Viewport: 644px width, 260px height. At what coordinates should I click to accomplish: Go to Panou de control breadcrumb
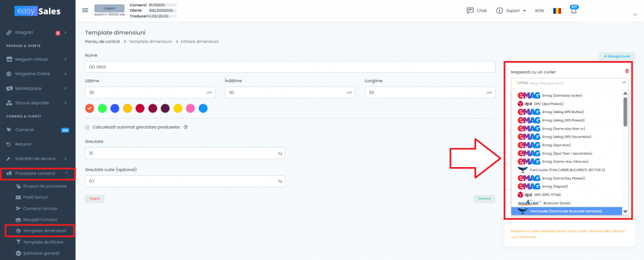click(103, 42)
